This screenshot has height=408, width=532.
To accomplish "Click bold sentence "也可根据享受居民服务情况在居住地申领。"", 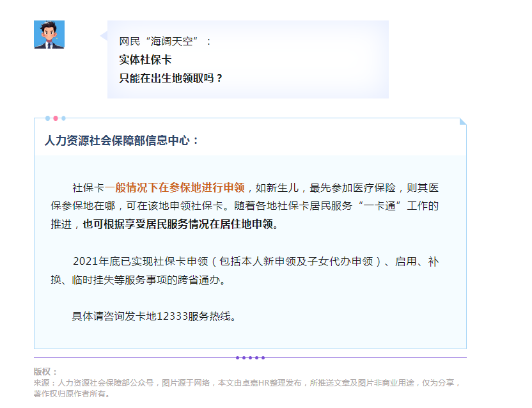I will (180, 224).
